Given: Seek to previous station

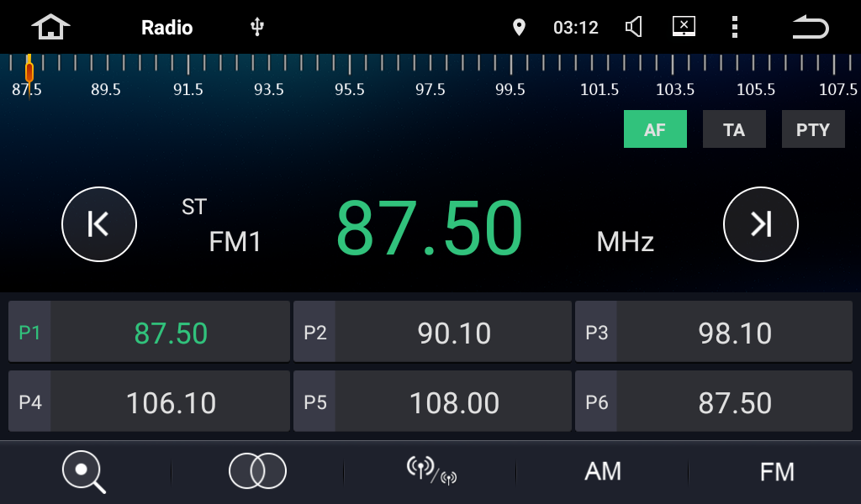Looking at the screenshot, I should [x=99, y=224].
